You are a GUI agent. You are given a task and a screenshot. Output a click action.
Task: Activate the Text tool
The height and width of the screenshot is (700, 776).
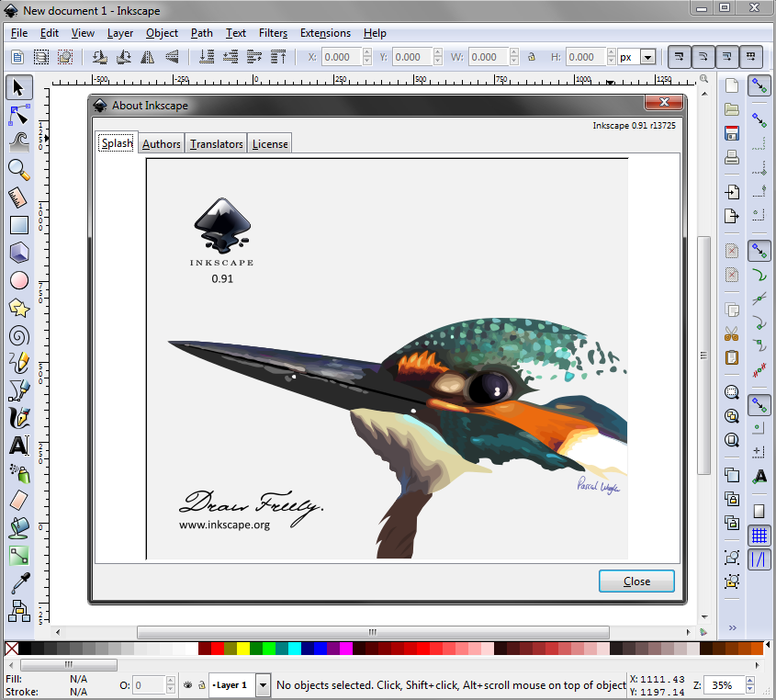point(19,445)
